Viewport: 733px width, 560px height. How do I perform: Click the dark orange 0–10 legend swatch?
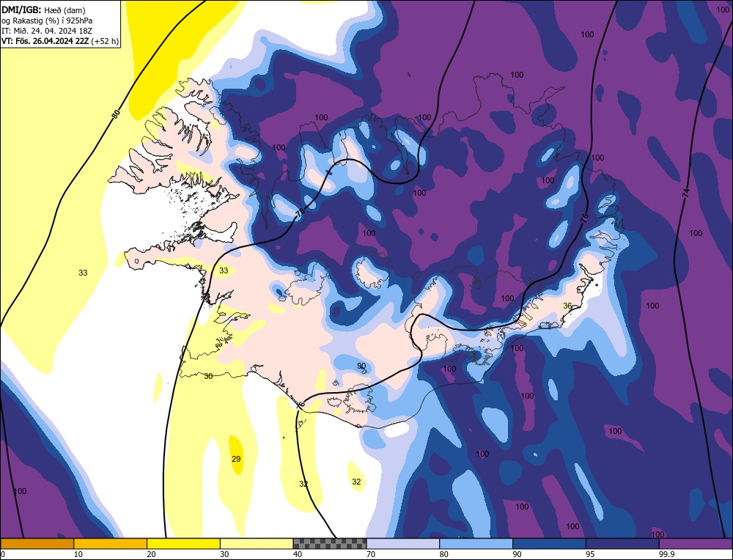(x=37, y=543)
